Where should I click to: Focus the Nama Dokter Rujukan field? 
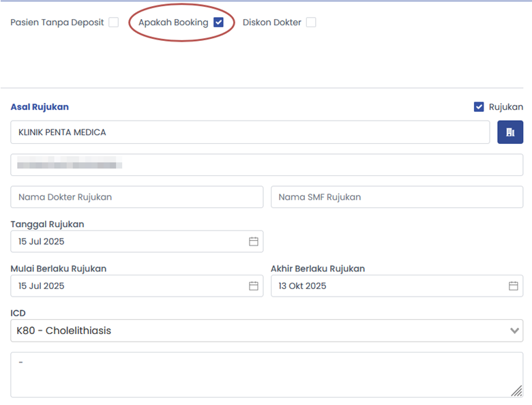click(x=136, y=197)
